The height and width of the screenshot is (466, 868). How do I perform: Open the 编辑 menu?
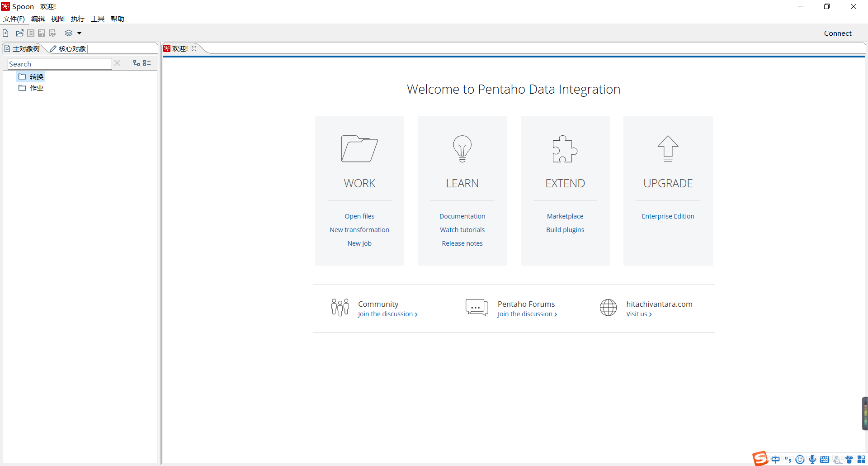pos(38,19)
